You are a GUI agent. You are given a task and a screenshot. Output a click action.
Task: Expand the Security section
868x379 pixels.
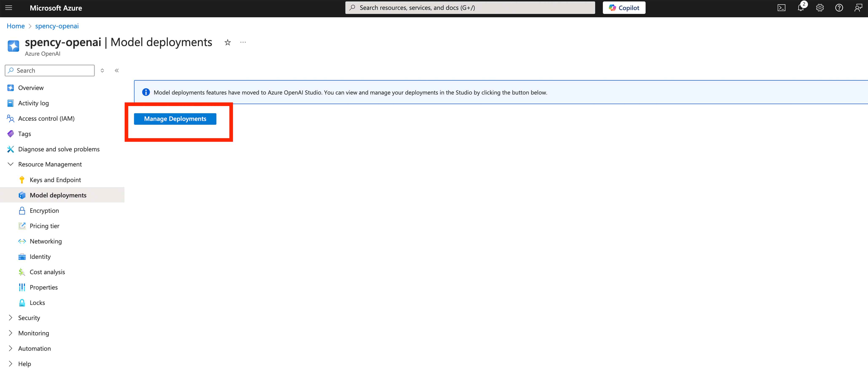(x=11, y=318)
